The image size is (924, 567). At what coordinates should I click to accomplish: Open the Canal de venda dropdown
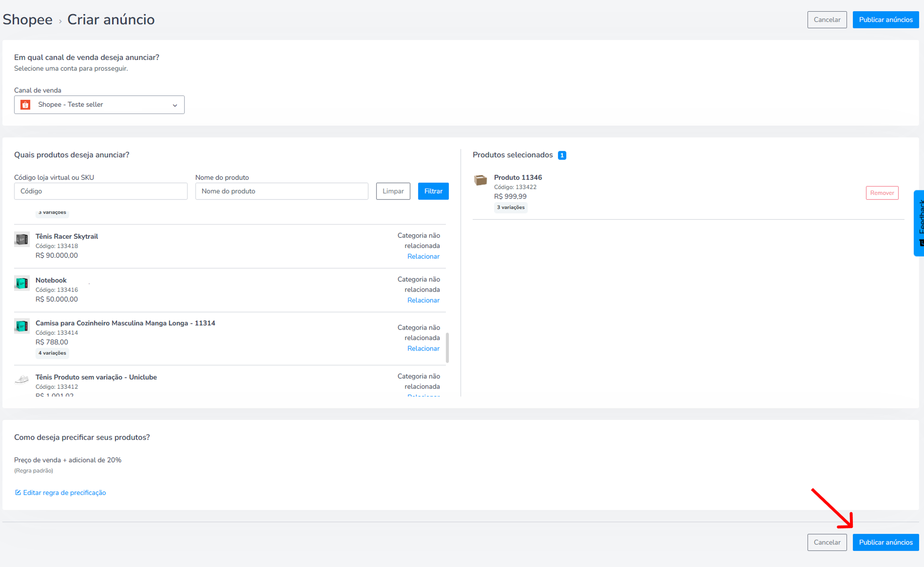(99, 105)
